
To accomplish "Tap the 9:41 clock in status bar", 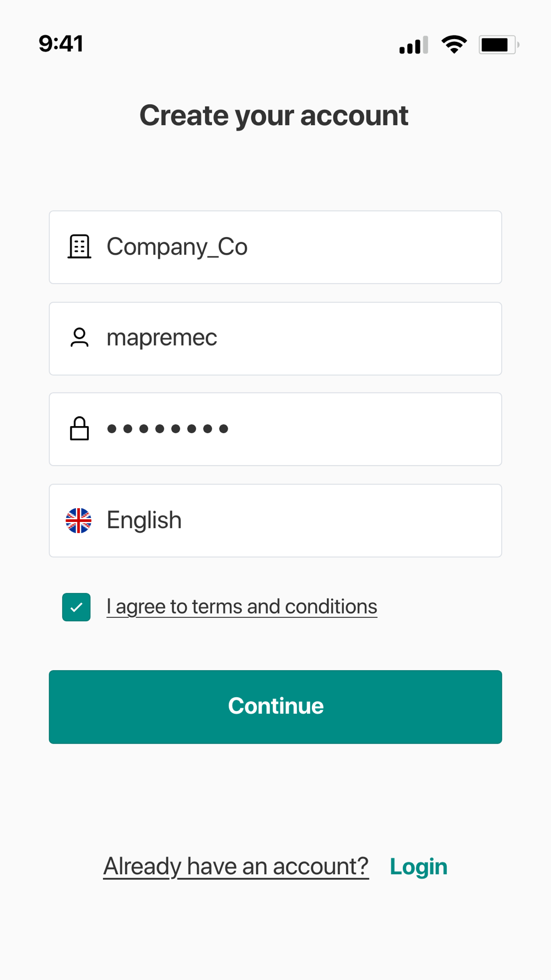I will click(x=61, y=44).
